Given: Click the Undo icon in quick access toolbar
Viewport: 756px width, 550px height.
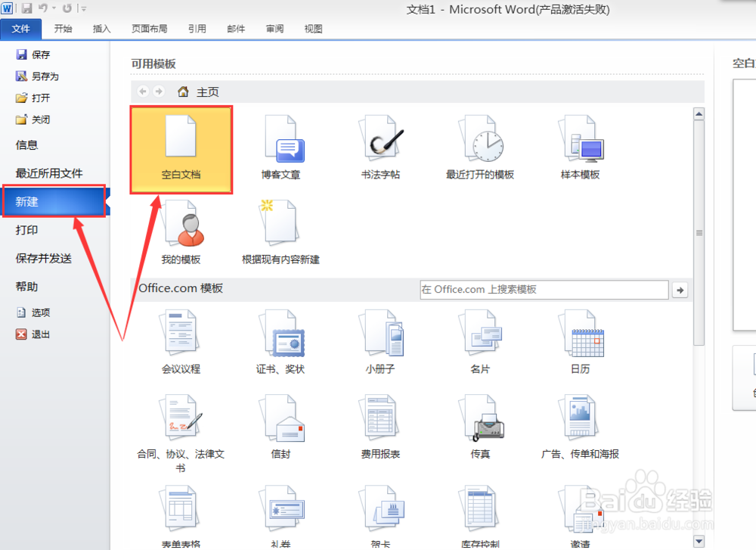Looking at the screenshot, I should coord(43,8).
